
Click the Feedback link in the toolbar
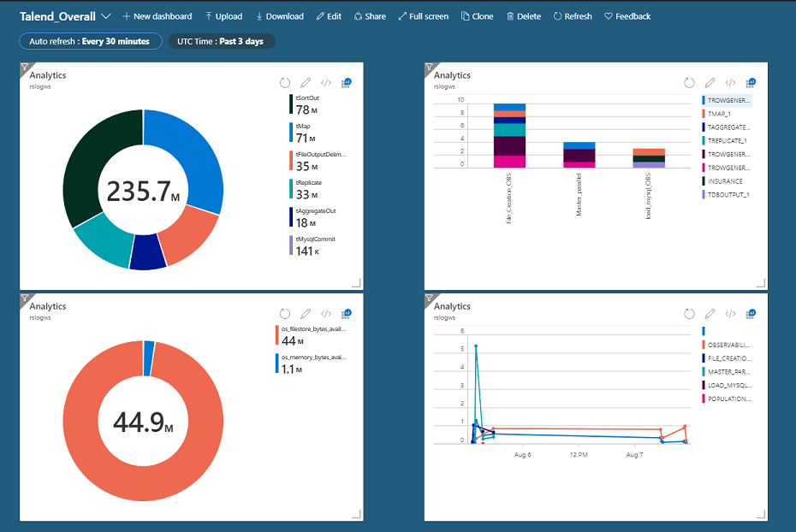627,15
